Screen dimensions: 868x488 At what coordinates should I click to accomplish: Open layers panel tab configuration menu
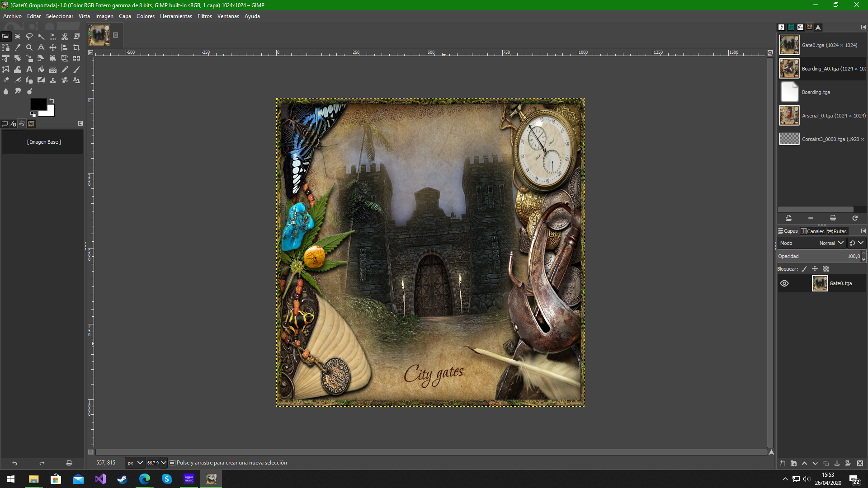point(863,231)
